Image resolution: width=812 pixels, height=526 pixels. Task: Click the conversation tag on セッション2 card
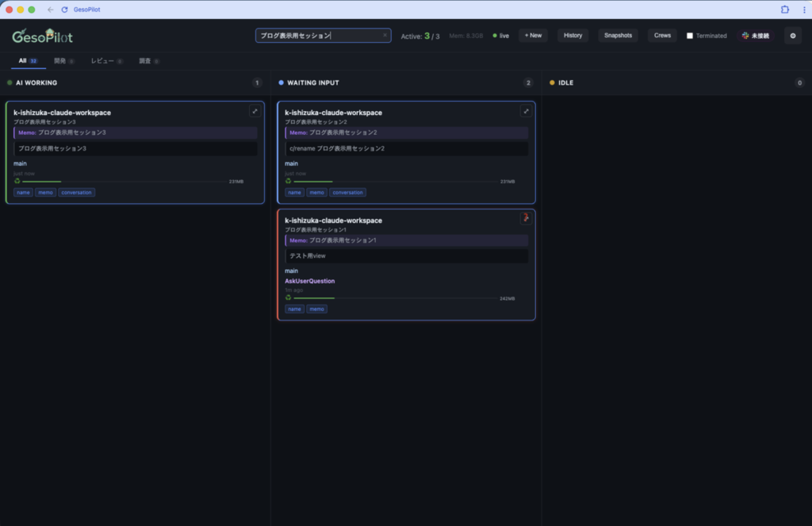click(x=347, y=192)
